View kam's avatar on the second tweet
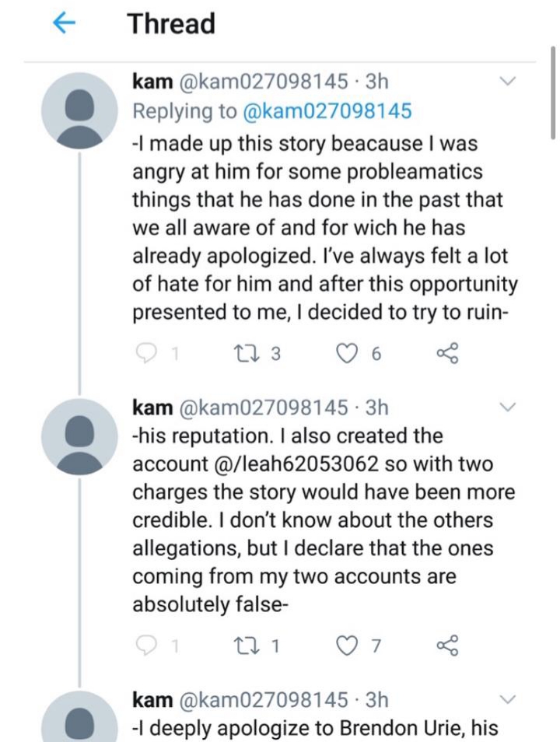Viewport: 560px width, 742px height. pos(79,440)
